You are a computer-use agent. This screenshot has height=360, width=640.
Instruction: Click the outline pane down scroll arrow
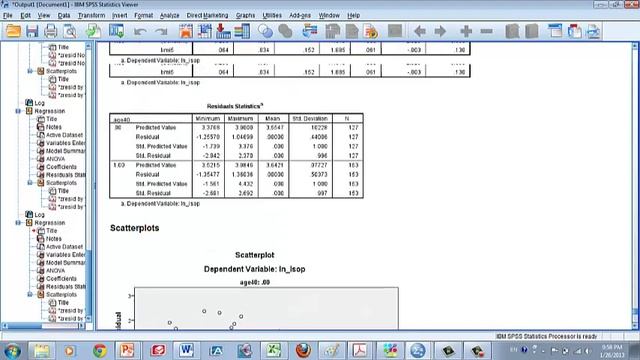pyautogui.click(x=89, y=319)
